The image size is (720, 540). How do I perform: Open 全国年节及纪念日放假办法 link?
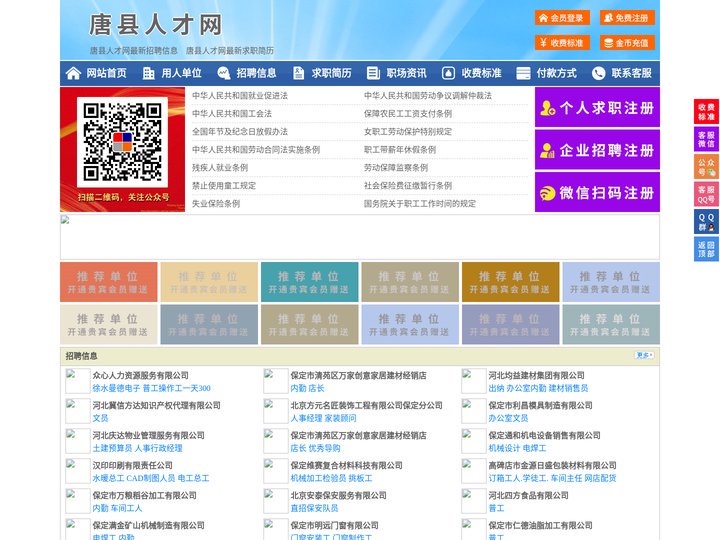click(240, 131)
